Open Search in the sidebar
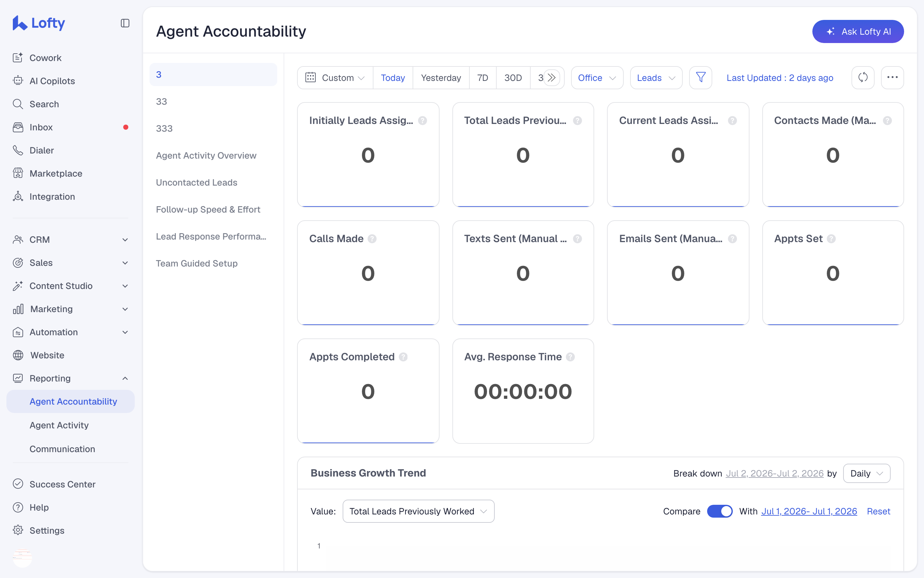 click(71, 104)
